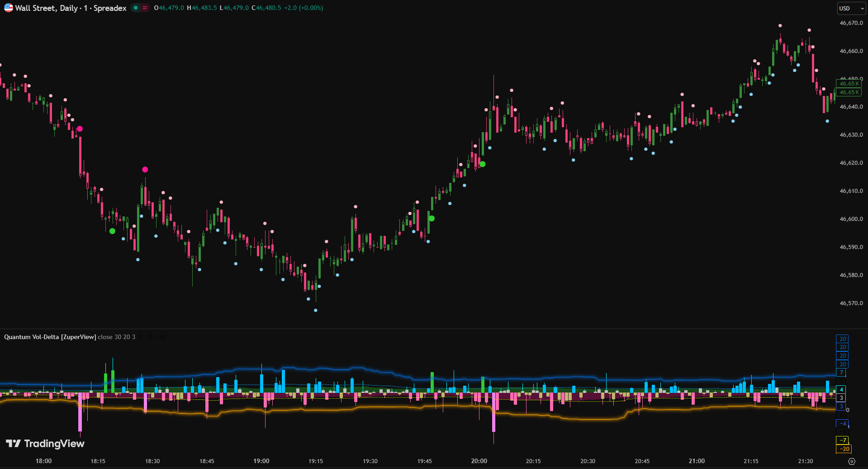Click the close value C46,480.5
This screenshot has height=469, width=868.
click(x=266, y=8)
